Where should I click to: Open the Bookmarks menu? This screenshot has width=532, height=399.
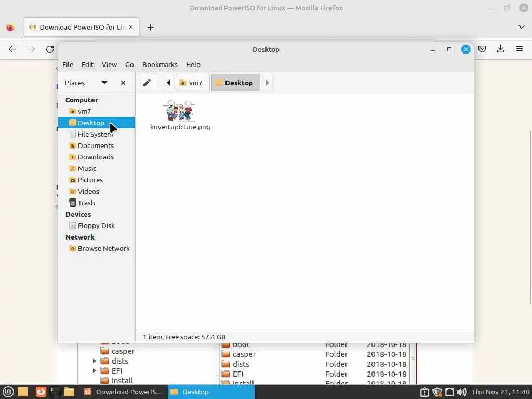160,64
